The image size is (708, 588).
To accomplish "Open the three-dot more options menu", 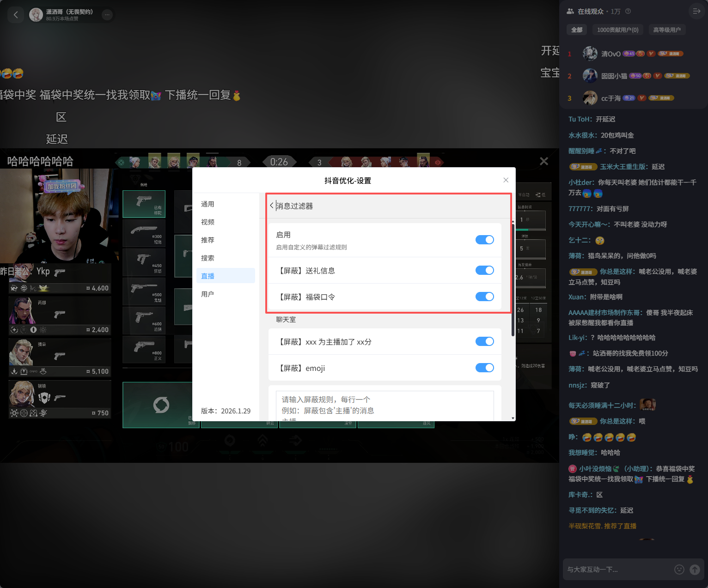I will point(107,15).
